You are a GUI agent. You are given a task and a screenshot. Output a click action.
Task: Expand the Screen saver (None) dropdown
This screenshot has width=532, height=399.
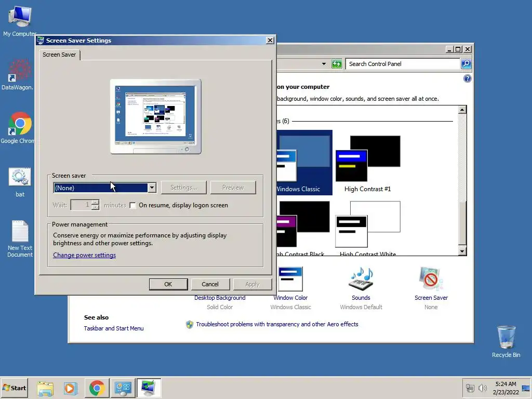(x=152, y=188)
